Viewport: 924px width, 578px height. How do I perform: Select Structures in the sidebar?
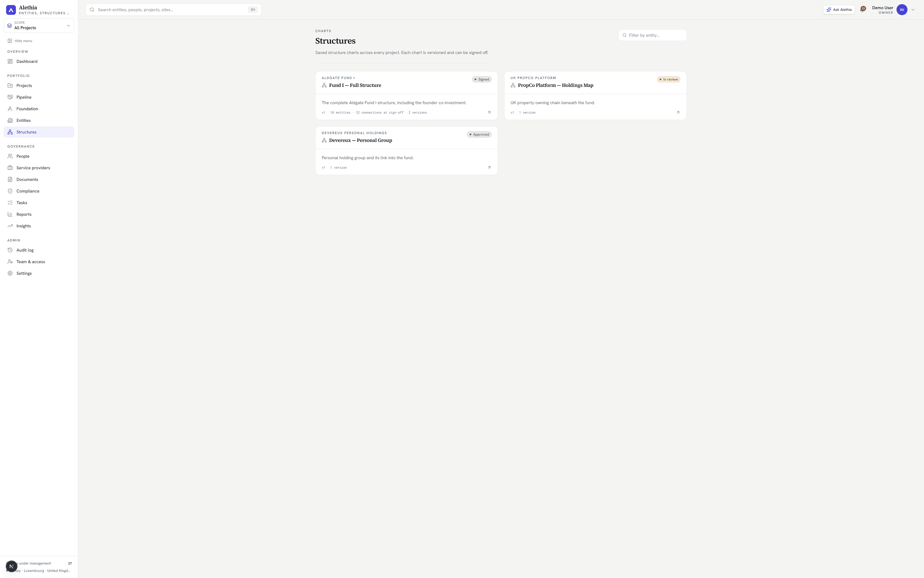39,132
